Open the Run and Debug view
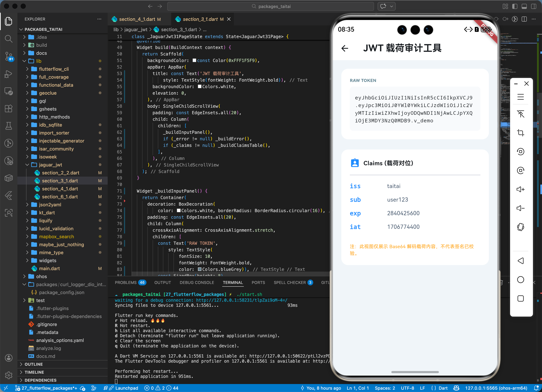 click(x=9, y=74)
